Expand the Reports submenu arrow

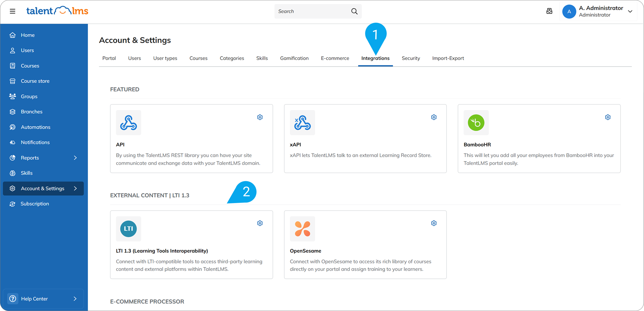[75, 158]
